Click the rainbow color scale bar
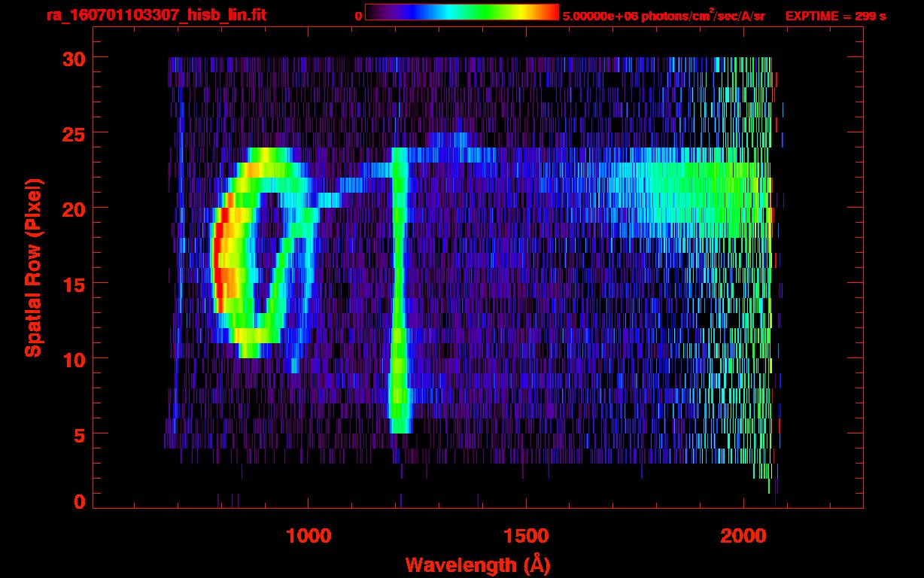Screen dimensions: 924x578 point(462,13)
